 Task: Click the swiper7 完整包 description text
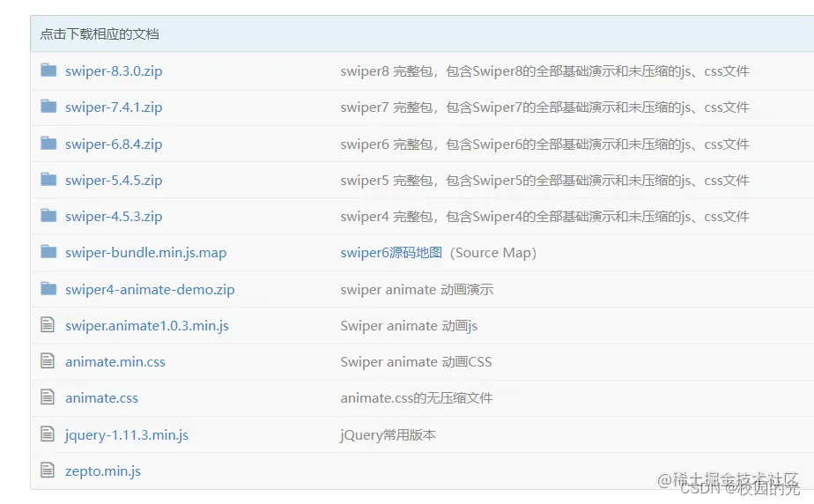545,107
